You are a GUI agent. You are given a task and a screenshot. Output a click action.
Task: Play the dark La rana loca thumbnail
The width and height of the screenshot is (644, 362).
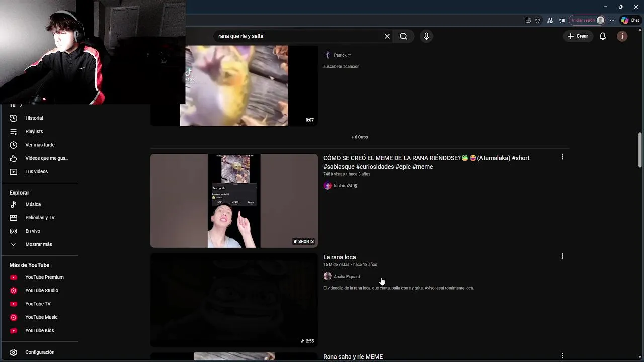click(x=234, y=300)
